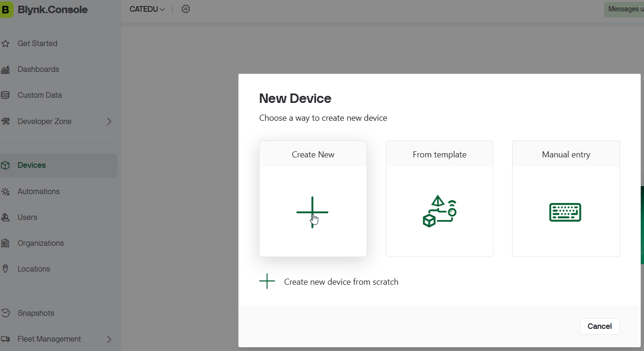This screenshot has width=644, height=351.
Task: Click the Snapshots clock icon
Action: 6,313
